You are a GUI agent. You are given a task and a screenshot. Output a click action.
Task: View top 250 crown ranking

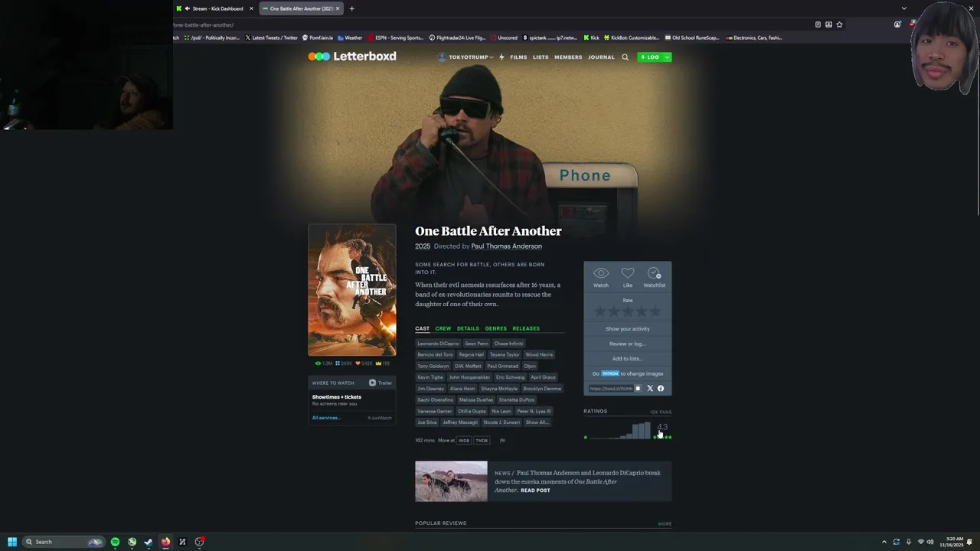[x=383, y=364]
